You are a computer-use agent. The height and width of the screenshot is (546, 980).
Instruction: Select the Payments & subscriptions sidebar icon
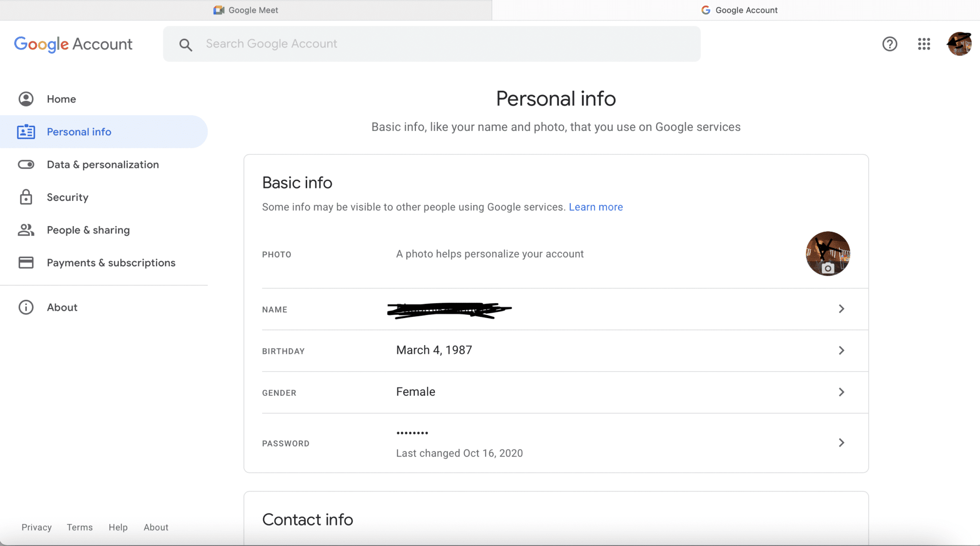(25, 262)
